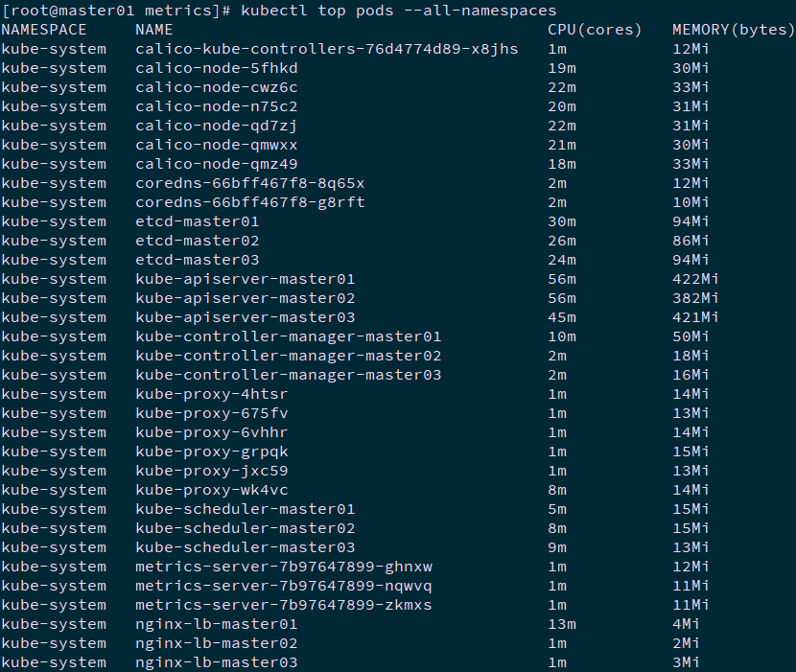This screenshot has height=672, width=796.
Task: Click the nginx-lb-master03 pod name
Action: point(216,662)
